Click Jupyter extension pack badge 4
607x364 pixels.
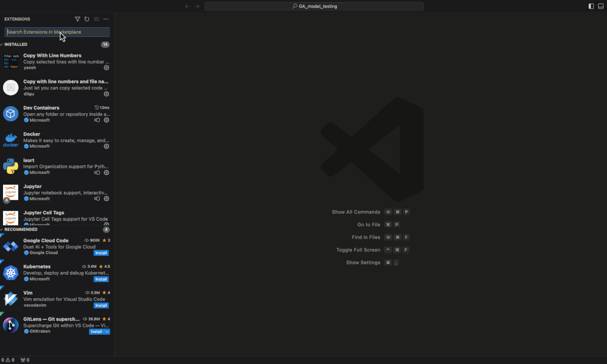point(7,200)
